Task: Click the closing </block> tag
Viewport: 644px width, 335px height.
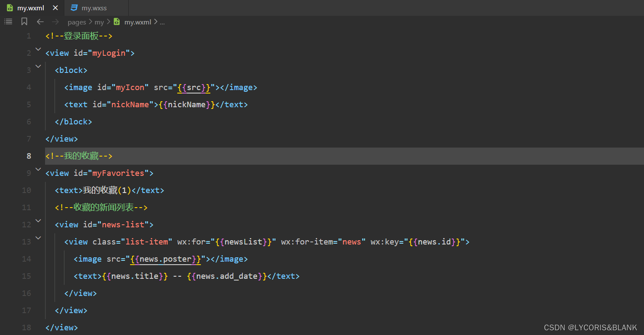Action: [x=73, y=122]
